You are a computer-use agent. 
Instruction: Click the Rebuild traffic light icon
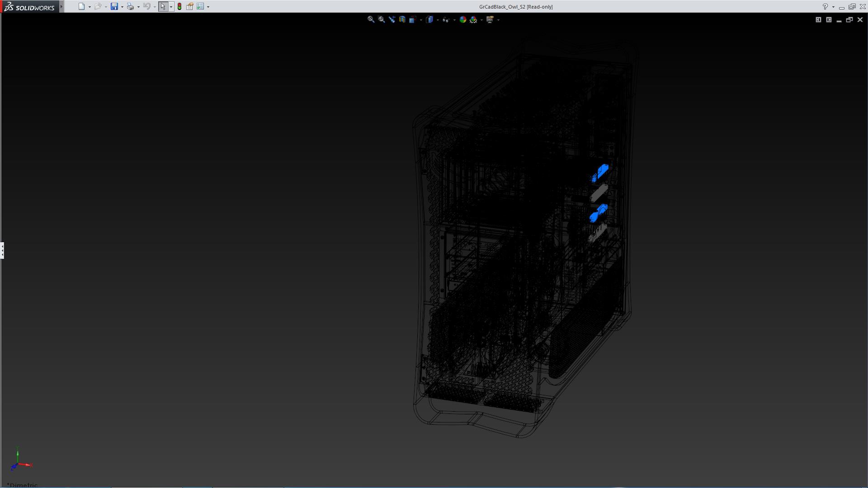pyautogui.click(x=179, y=6)
